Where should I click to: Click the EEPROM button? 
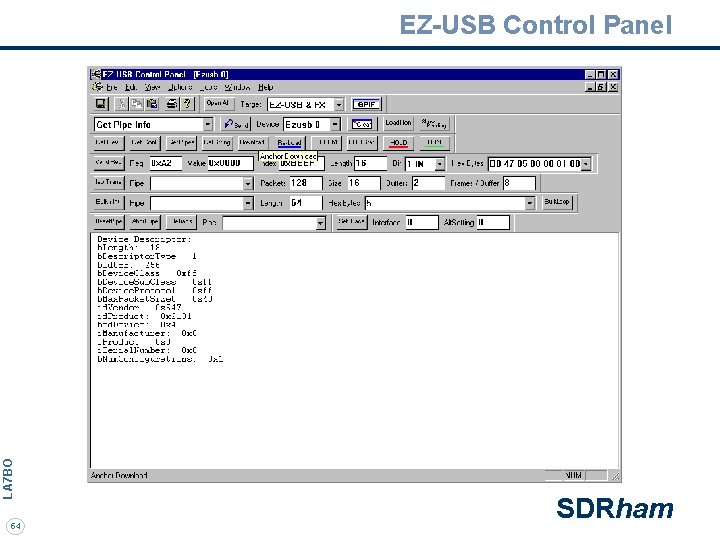click(x=326, y=143)
